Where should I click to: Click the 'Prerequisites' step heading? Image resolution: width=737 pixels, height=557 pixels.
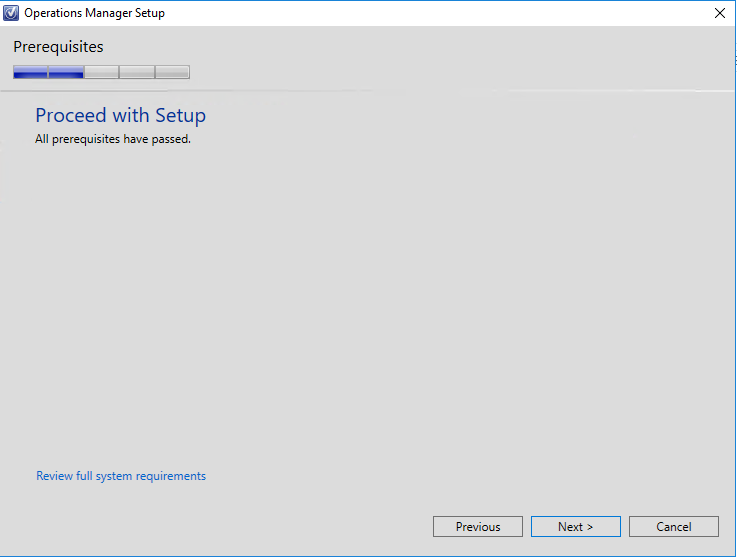coord(58,47)
